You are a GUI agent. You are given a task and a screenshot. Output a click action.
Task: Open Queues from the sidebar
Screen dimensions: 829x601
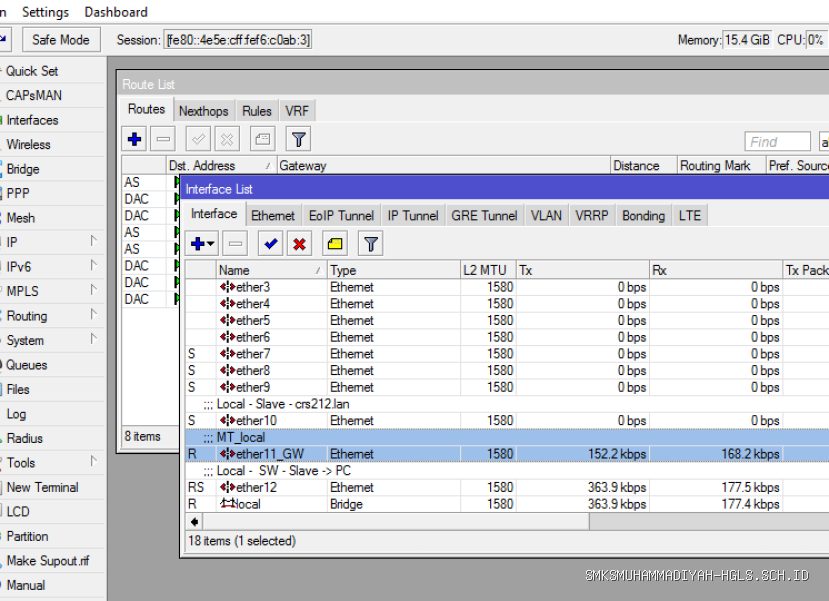(53, 365)
